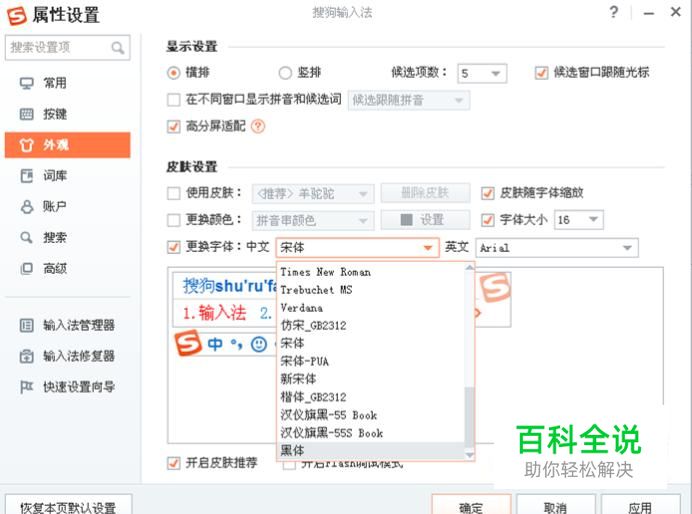Open the help question mark in title bar

tap(613, 12)
